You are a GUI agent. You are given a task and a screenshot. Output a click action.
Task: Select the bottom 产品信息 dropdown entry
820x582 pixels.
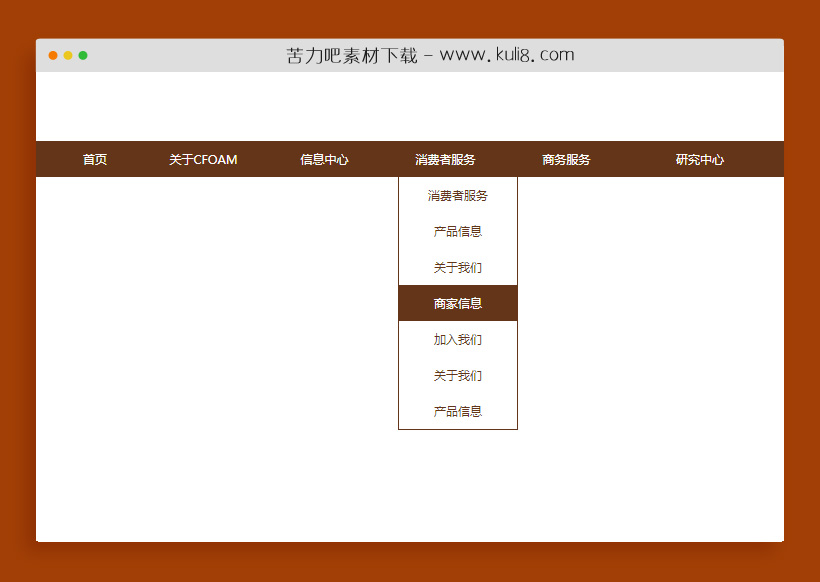457,411
